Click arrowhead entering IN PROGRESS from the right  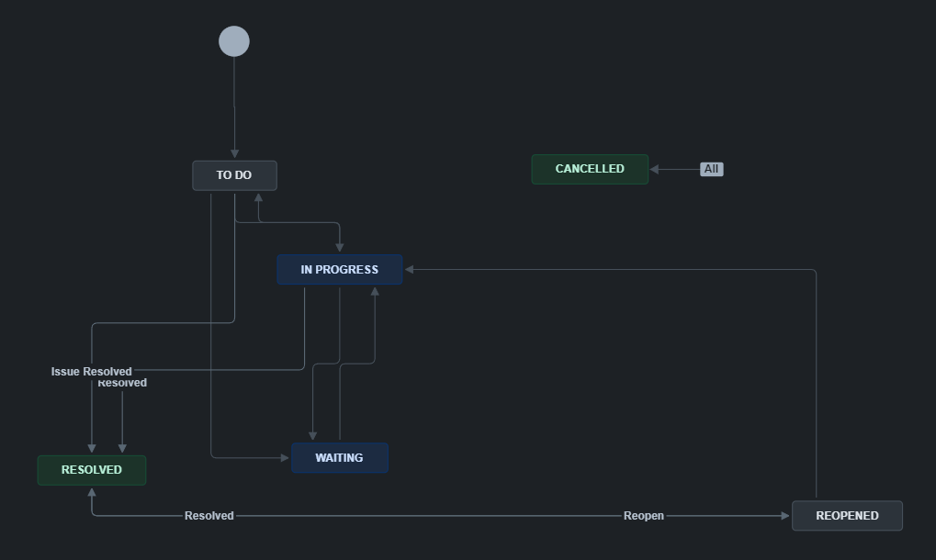[410, 270]
